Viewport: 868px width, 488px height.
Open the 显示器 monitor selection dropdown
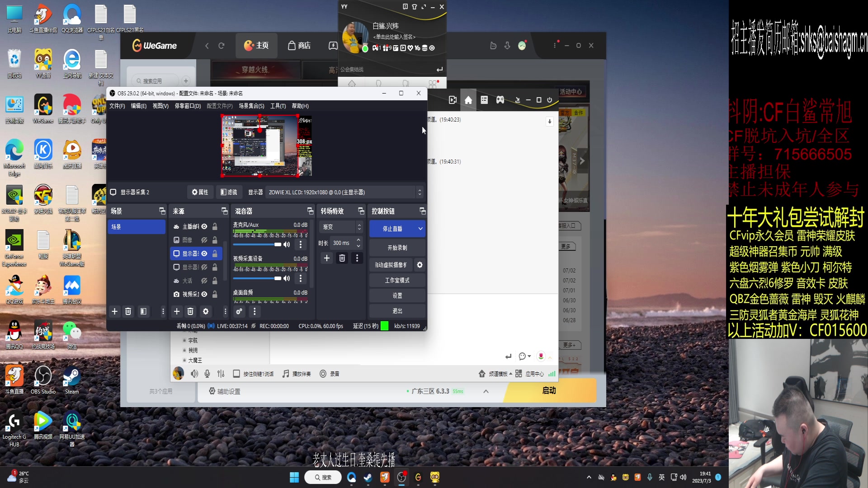click(x=344, y=192)
